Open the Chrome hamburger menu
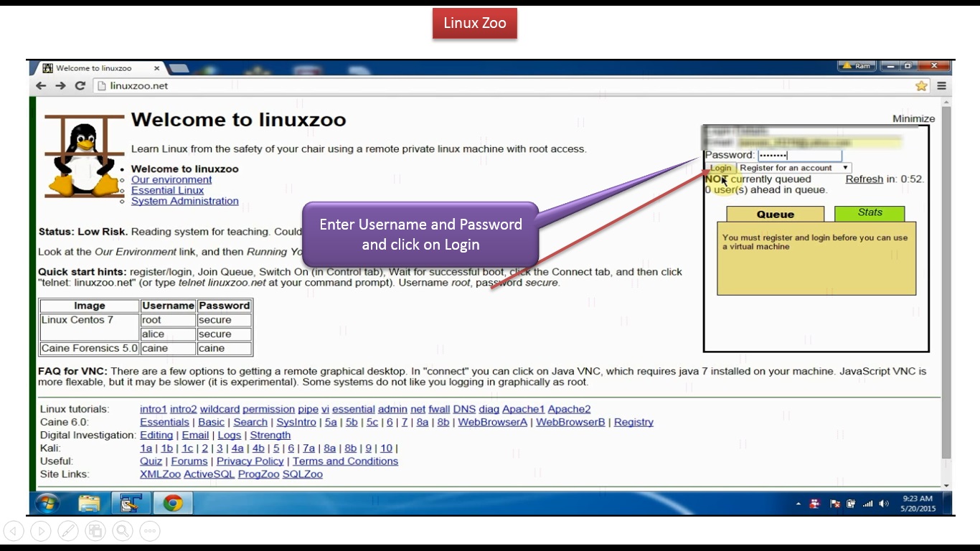The image size is (980, 551). coord(941,86)
